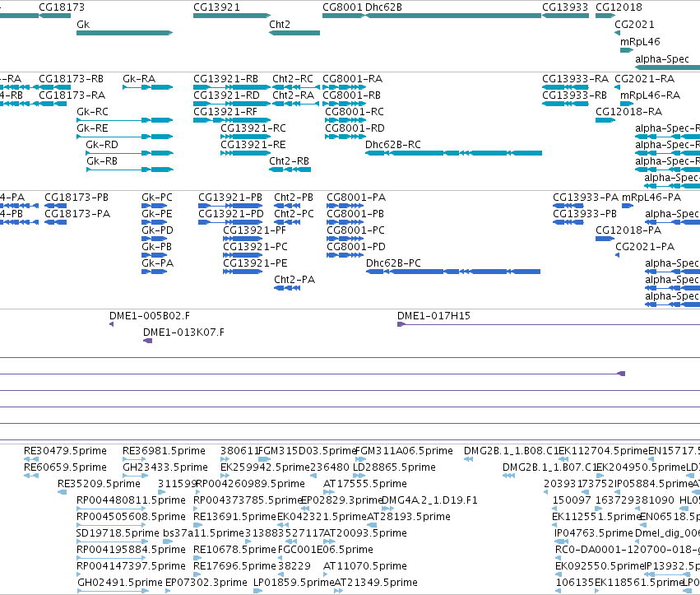Screen dimensions: 700x595
Task: Select transcript mRpL46-RA
Action: coord(627,104)
